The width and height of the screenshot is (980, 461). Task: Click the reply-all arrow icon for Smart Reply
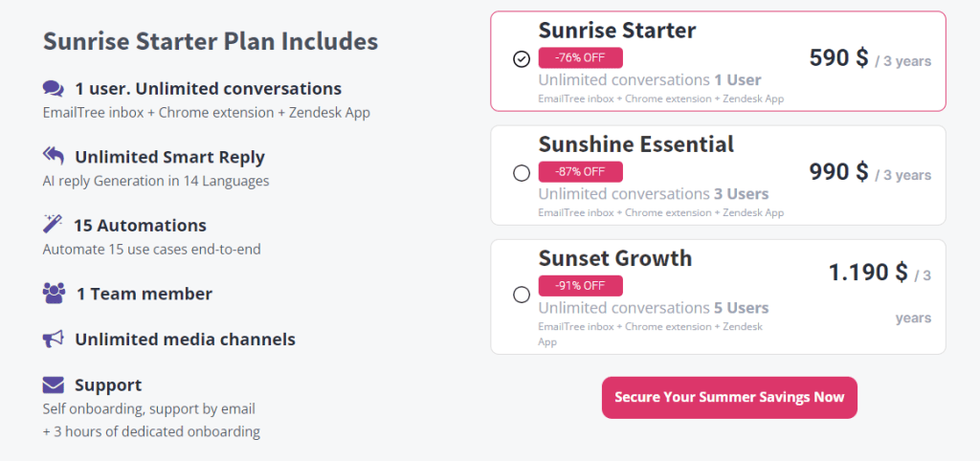(54, 156)
